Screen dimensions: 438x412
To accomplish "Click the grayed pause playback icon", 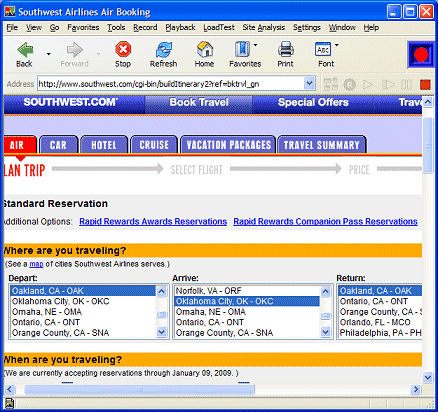I will click(406, 85).
